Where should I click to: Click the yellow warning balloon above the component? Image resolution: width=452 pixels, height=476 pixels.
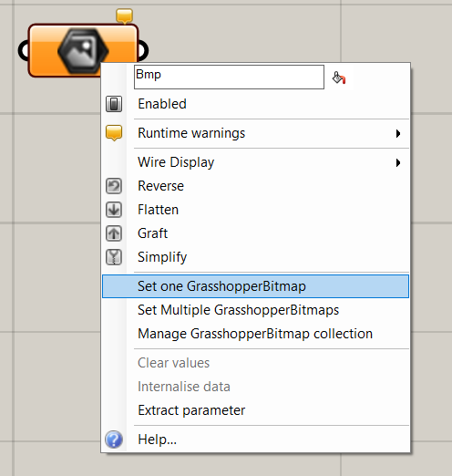(124, 16)
